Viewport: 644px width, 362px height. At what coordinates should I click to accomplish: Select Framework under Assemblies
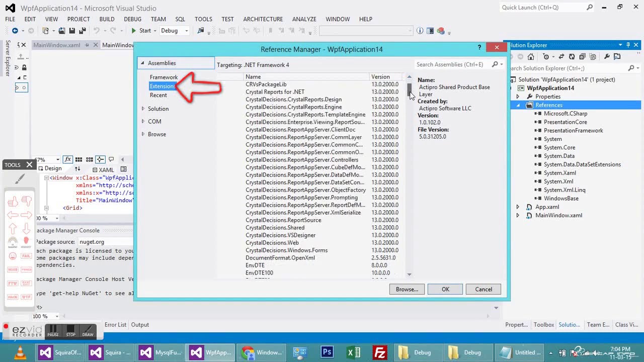pos(164,77)
